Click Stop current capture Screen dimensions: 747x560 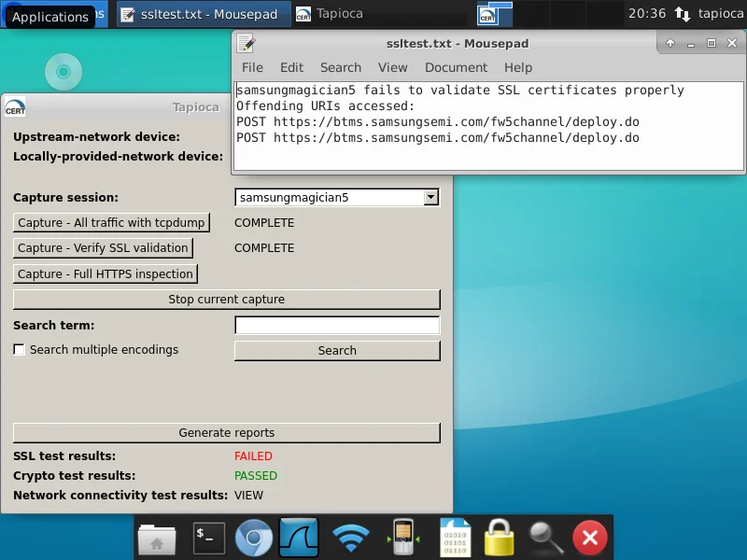[226, 299]
